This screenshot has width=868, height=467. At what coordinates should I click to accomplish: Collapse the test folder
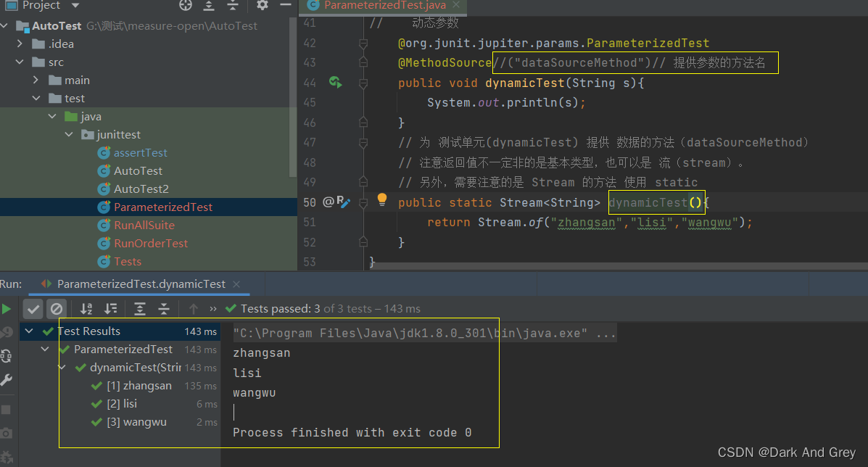pos(36,98)
